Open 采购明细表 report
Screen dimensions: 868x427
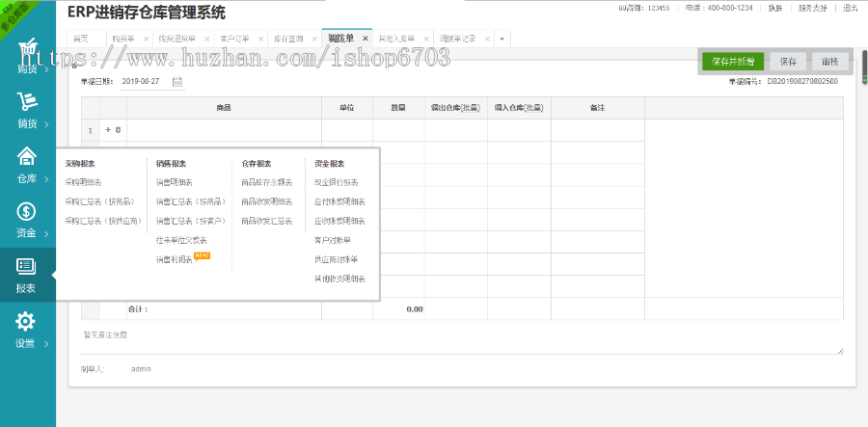(83, 182)
